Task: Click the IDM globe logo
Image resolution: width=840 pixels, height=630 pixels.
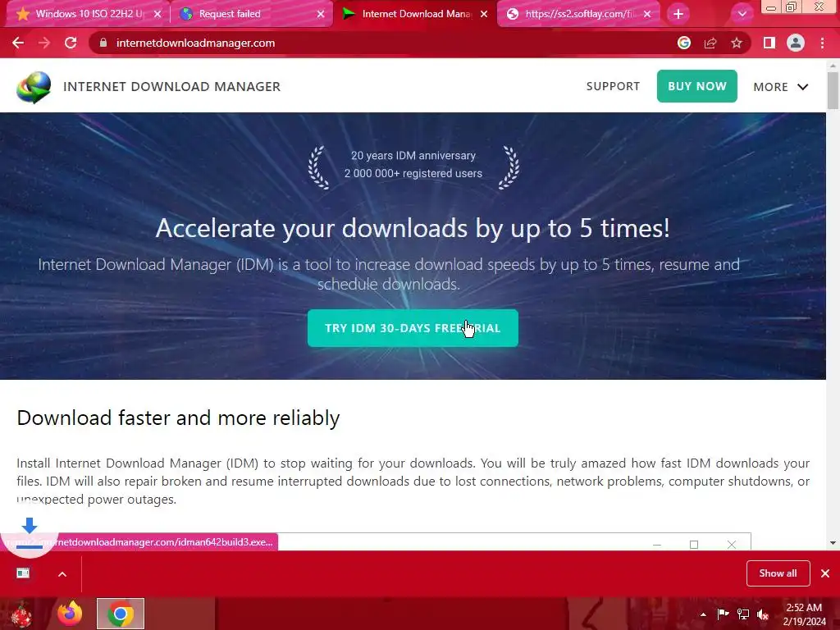Action: pyautogui.click(x=33, y=87)
